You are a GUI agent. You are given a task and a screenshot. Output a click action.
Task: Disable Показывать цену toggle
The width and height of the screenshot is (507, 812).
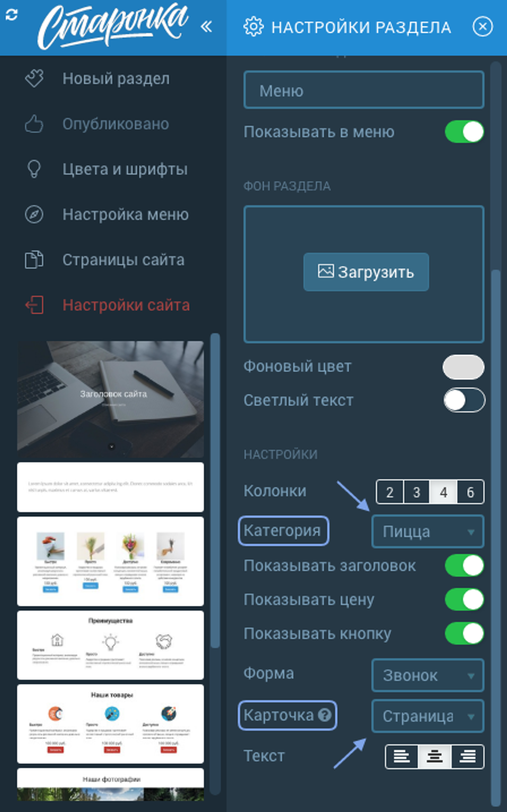click(464, 599)
